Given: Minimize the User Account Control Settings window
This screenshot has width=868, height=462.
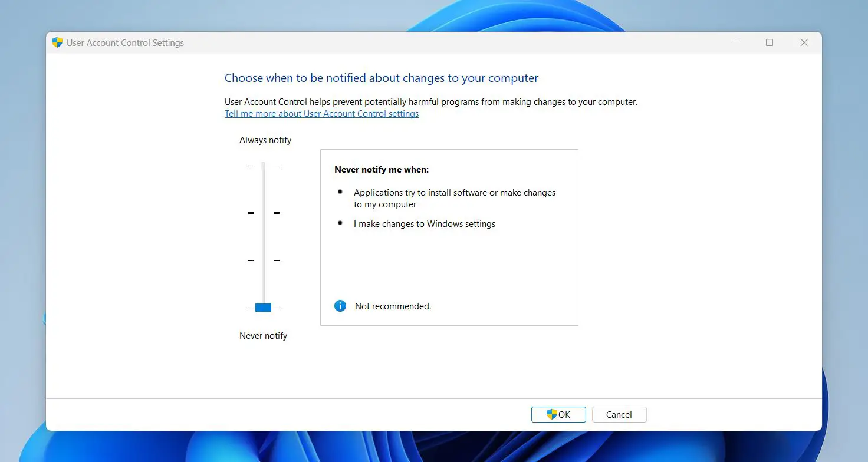Looking at the screenshot, I should (735, 42).
